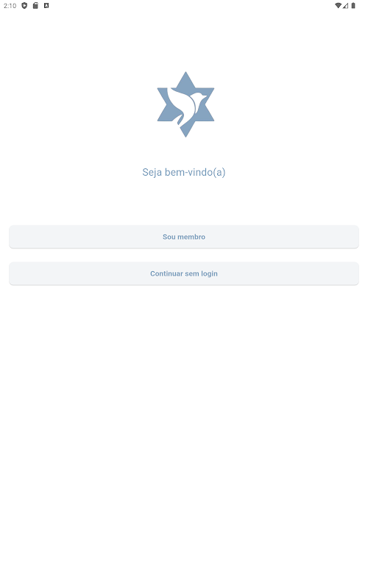Log in as member via 'Sou membro'

(184, 237)
